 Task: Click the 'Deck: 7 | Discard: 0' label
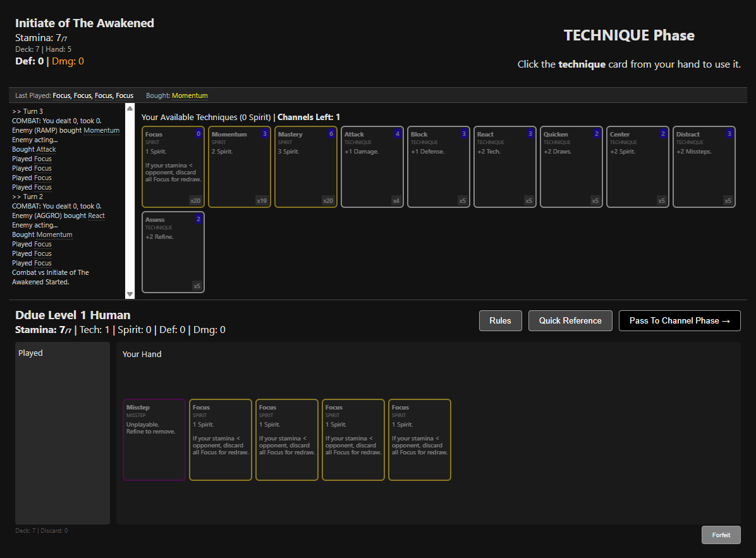tap(42, 531)
